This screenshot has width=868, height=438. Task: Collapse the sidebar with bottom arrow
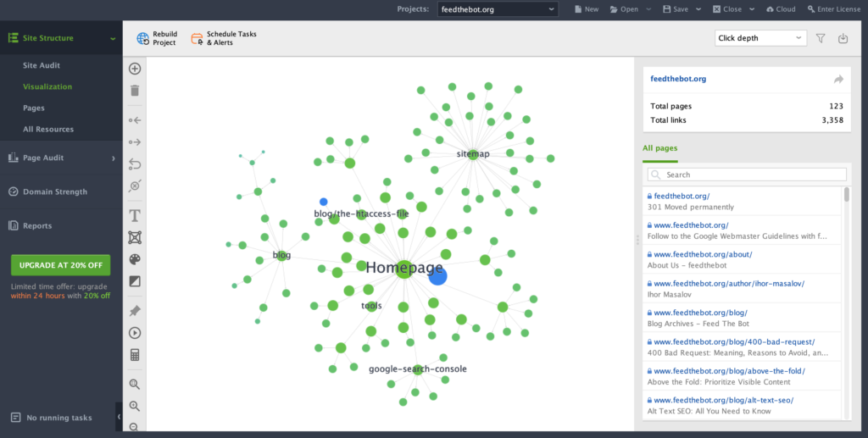119,417
